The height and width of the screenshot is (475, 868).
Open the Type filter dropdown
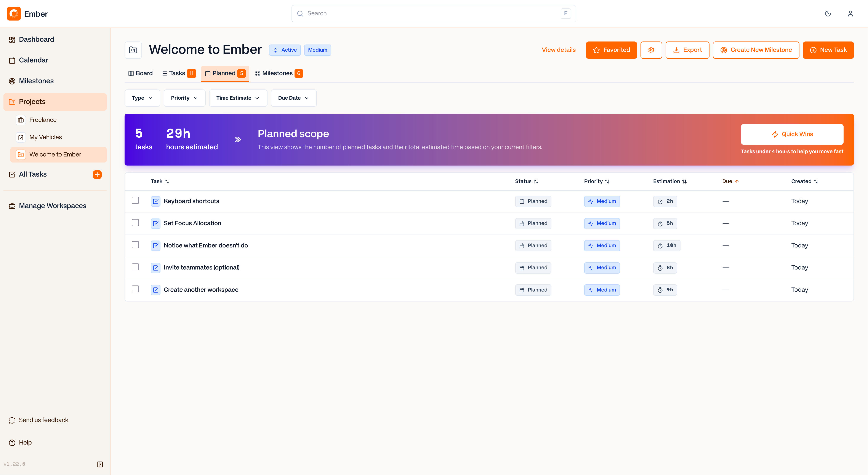[142, 98]
